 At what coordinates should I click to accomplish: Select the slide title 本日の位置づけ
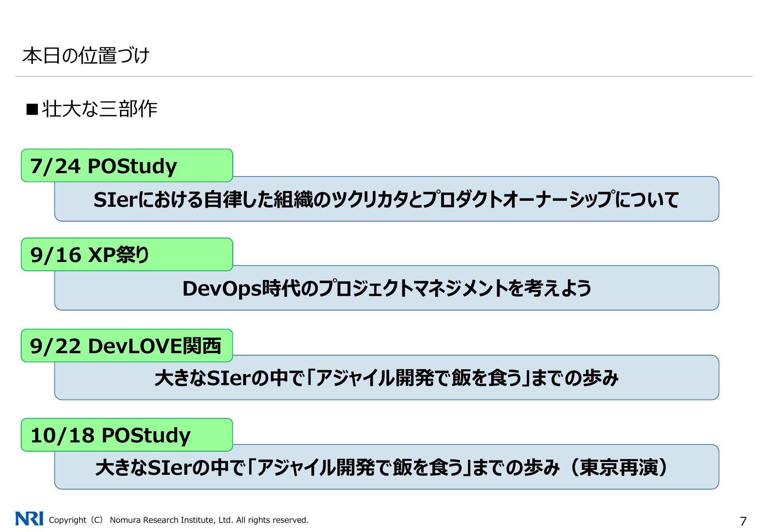(x=86, y=56)
